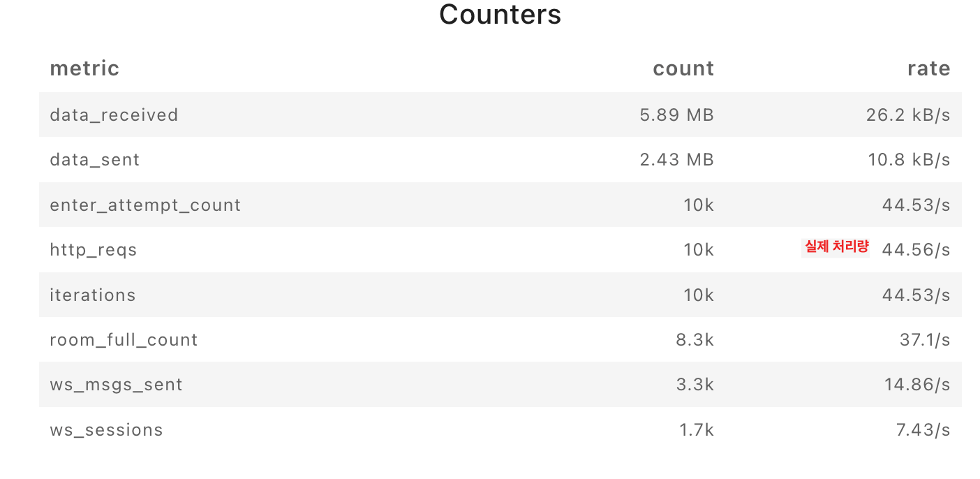Click the data_received metric name

click(x=114, y=115)
